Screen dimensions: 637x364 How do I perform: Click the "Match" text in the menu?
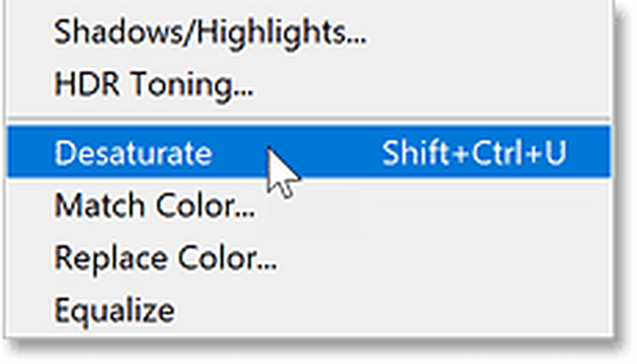coord(91,205)
